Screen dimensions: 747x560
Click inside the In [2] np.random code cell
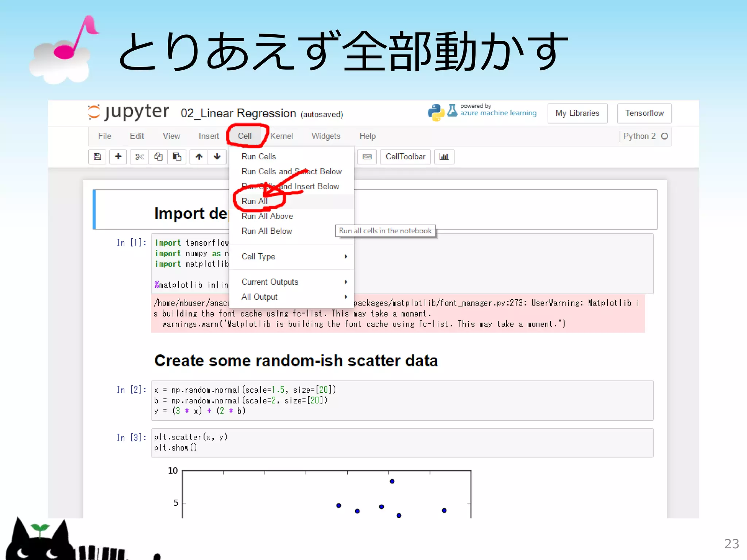pyautogui.click(x=402, y=400)
